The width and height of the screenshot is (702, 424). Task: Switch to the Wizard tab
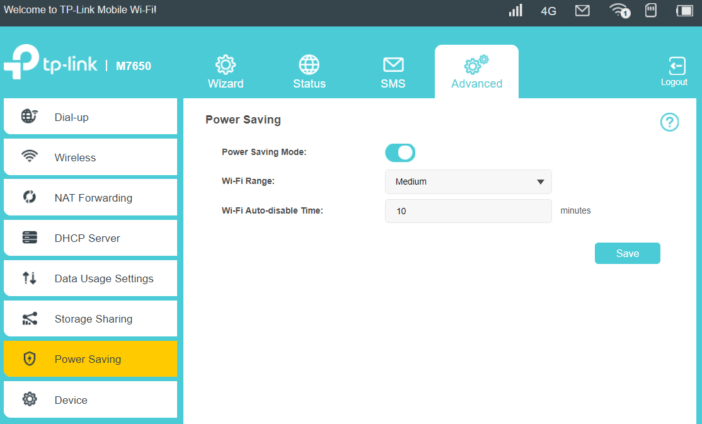click(x=225, y=72)
